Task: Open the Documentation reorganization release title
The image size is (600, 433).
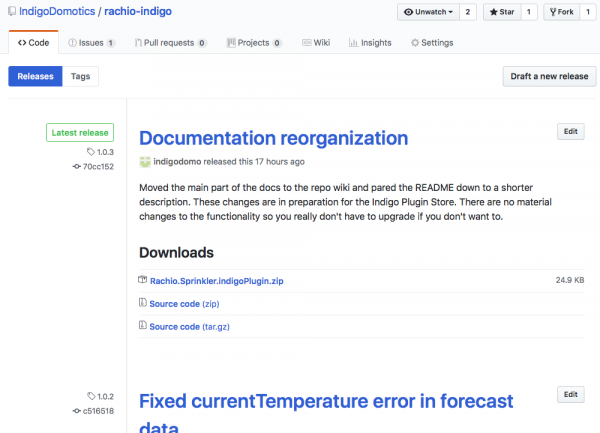Action: [274, 138]
